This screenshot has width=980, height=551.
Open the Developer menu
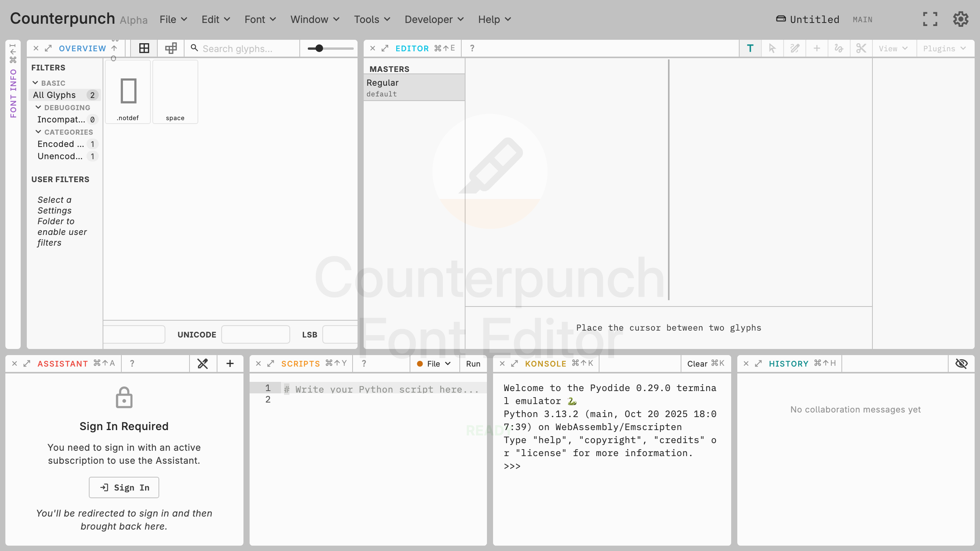[434, 19]
